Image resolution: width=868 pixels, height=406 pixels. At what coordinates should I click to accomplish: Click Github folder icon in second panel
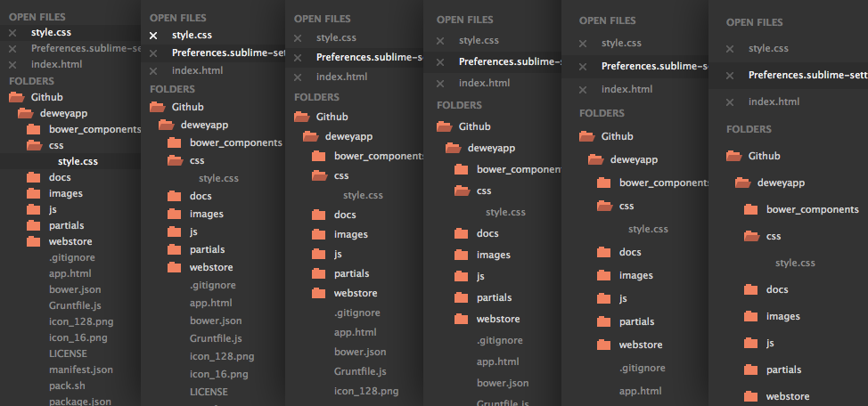point(158,108)
